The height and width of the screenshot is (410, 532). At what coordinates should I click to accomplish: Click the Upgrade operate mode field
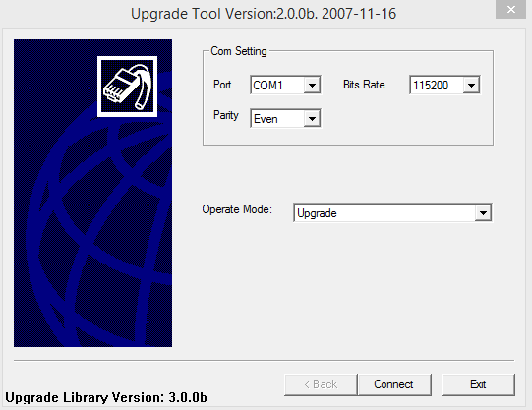pos(392,213)
